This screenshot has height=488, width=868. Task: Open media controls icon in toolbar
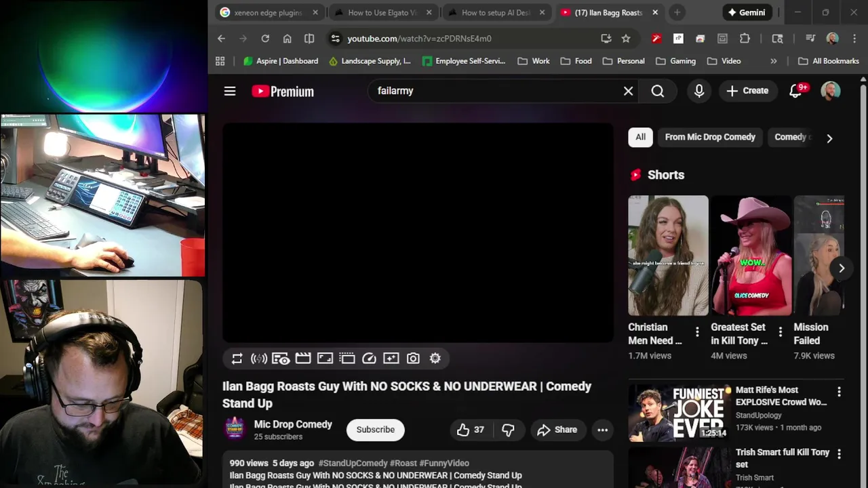[810, 39]
